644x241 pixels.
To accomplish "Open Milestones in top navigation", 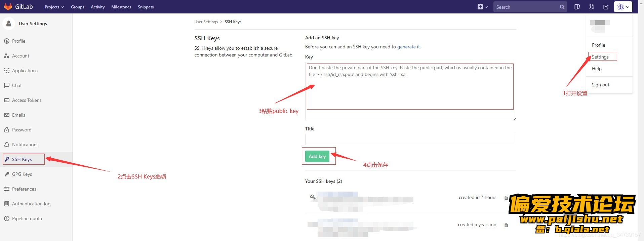I will pyautogui.click(x=121, y=7).
